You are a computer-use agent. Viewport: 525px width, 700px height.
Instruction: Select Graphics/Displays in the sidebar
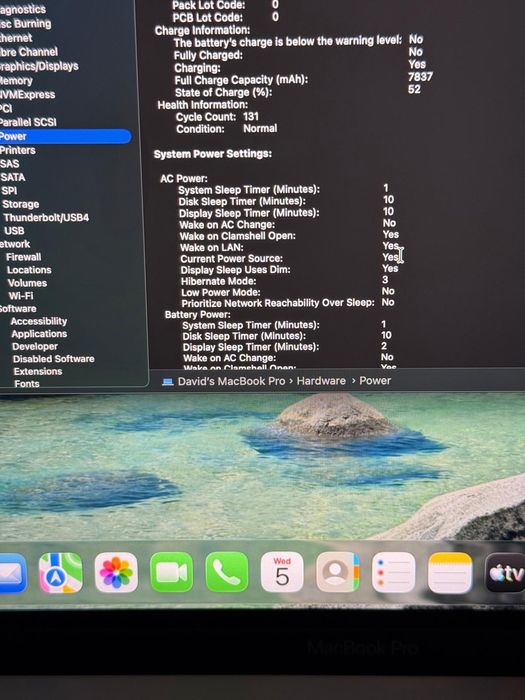point(39,66)
